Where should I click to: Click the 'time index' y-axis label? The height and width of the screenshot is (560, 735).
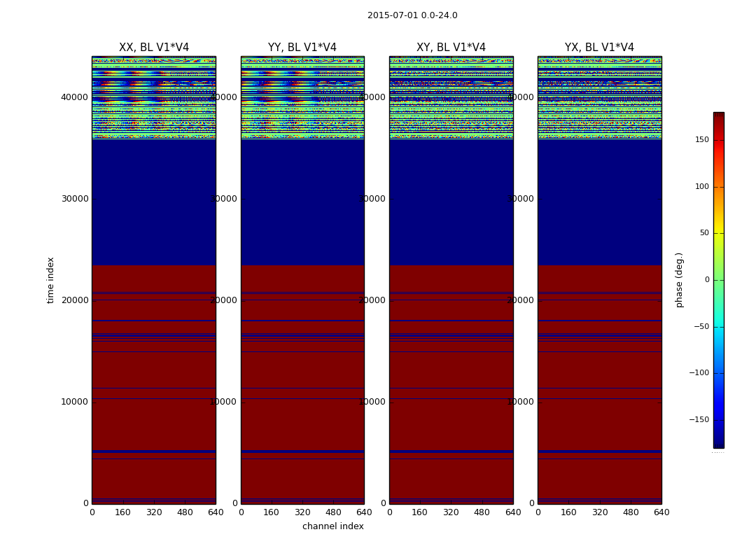(50, 280)
